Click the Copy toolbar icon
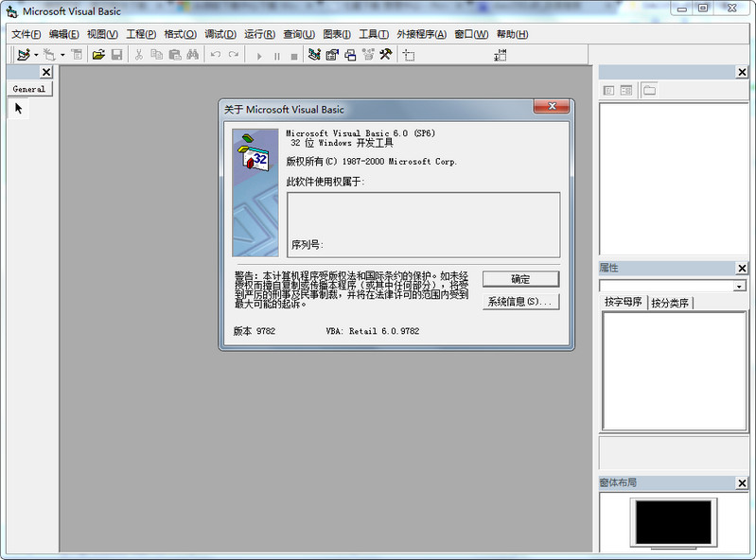This screenshot has height=560, width=756. point(157,55)
